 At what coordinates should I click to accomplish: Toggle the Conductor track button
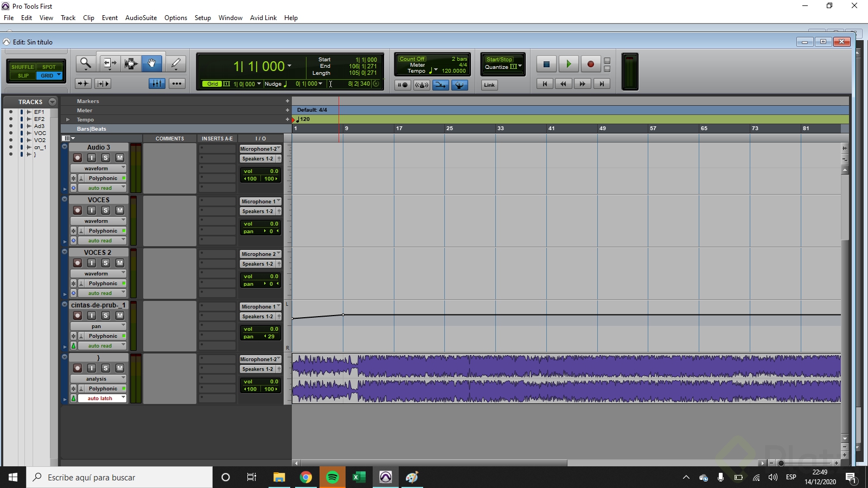[x=459, y=85]
